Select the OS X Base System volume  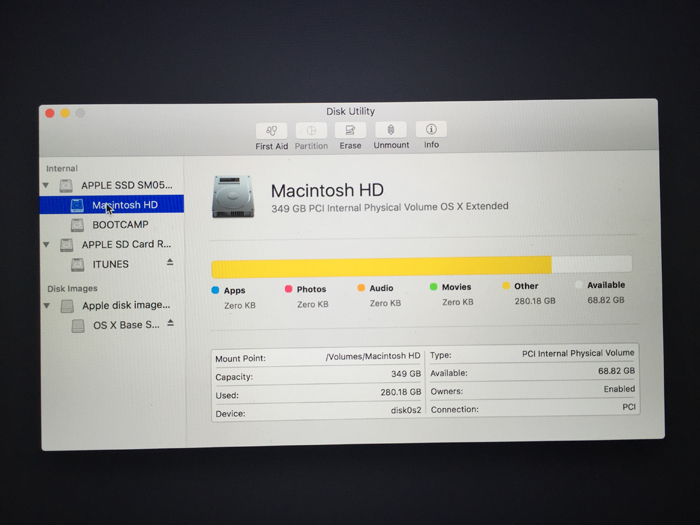(125, 325)
